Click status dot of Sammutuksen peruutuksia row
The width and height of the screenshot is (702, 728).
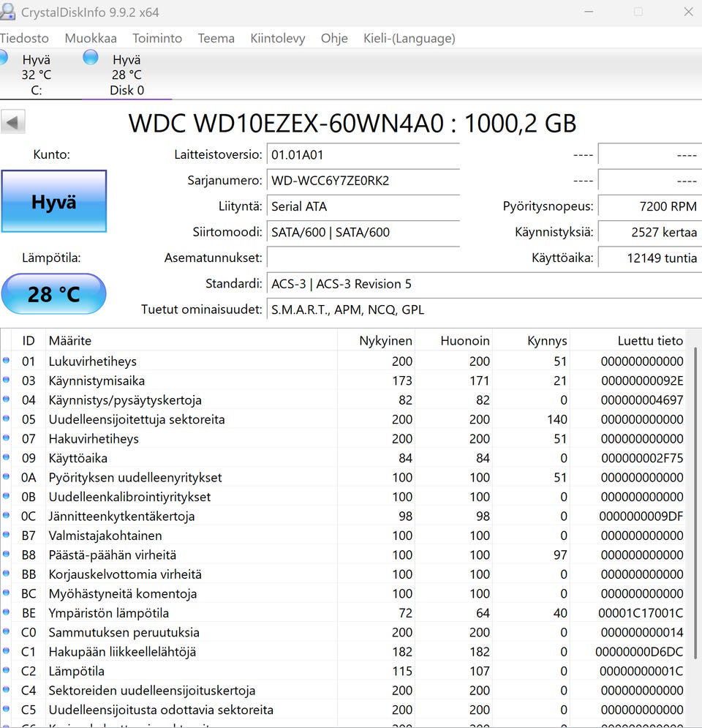[x=6, y=631]
